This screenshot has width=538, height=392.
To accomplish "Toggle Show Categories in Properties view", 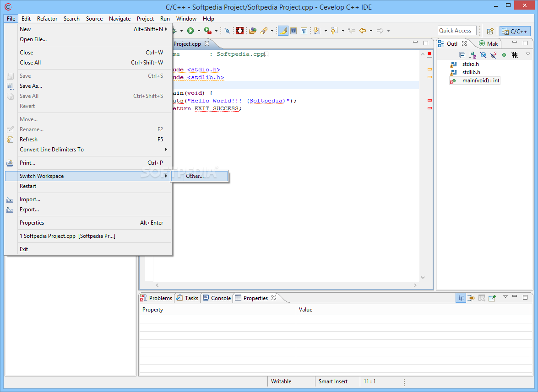I will tap(461, 298).
